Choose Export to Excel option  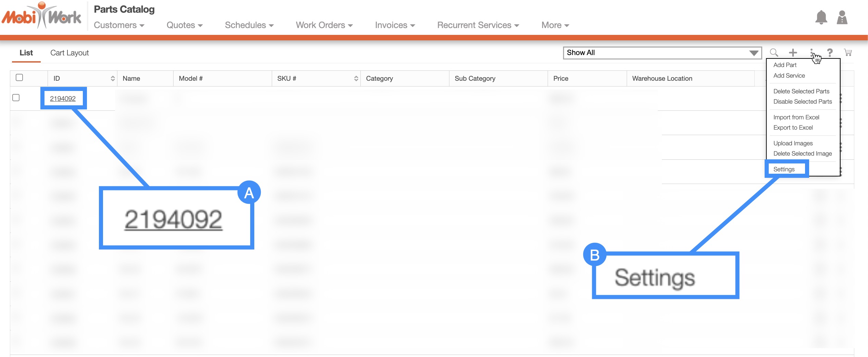(x=793, y=128)
